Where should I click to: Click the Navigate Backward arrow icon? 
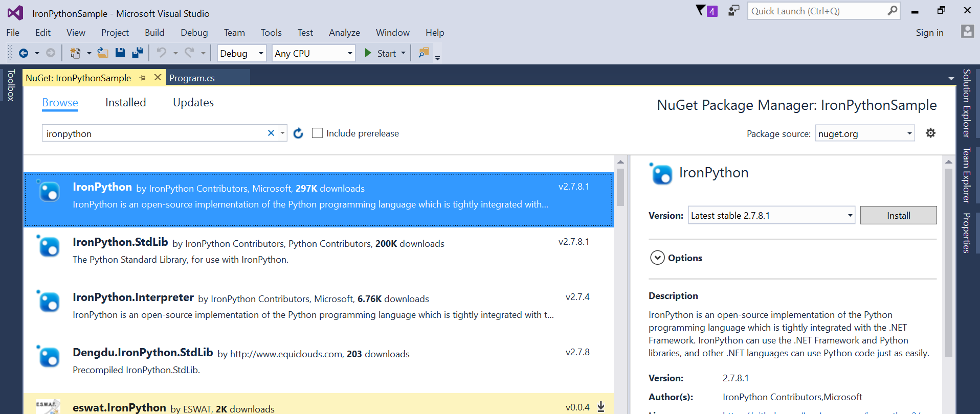24,53
